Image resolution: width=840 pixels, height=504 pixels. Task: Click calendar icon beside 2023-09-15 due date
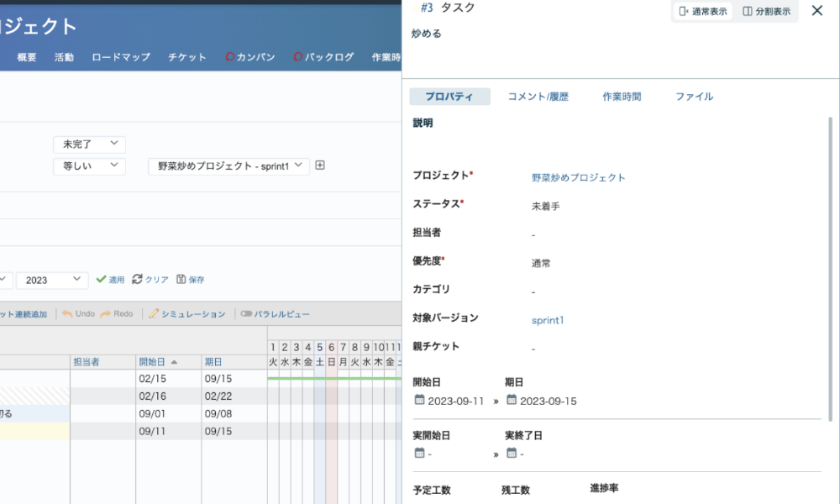[512, 400]
